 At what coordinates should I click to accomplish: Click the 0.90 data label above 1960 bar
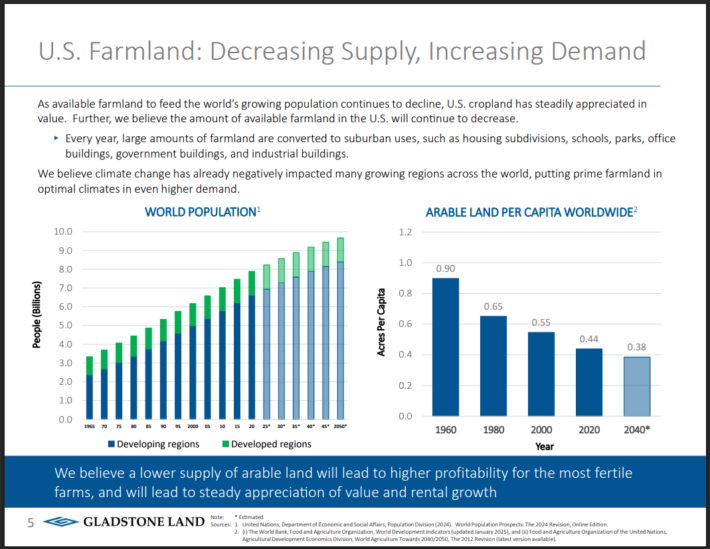[445, 268]
